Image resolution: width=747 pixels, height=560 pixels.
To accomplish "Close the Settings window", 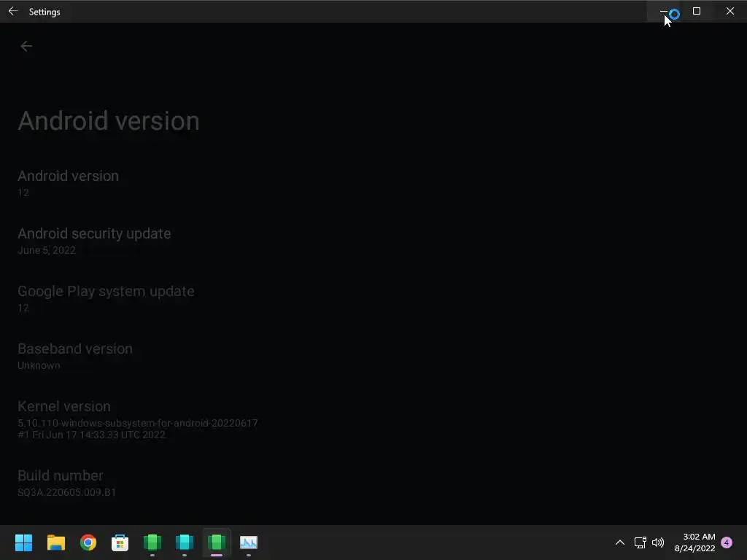I will [x=729, y=11].
